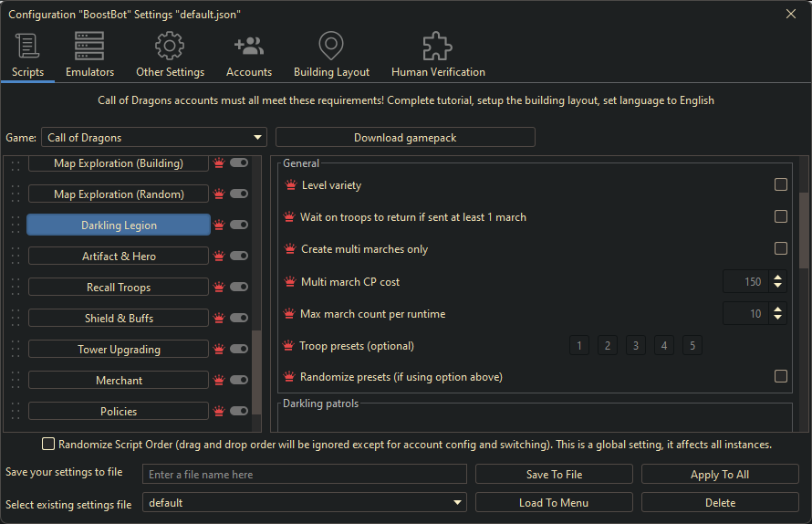Click the Download gamepack button

coord(405,138)
